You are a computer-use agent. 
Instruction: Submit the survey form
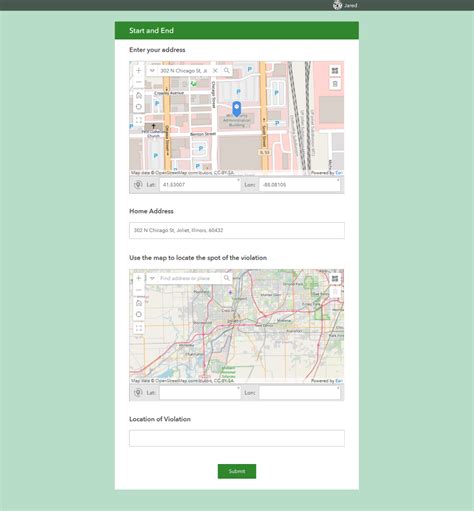pos(237,471)
